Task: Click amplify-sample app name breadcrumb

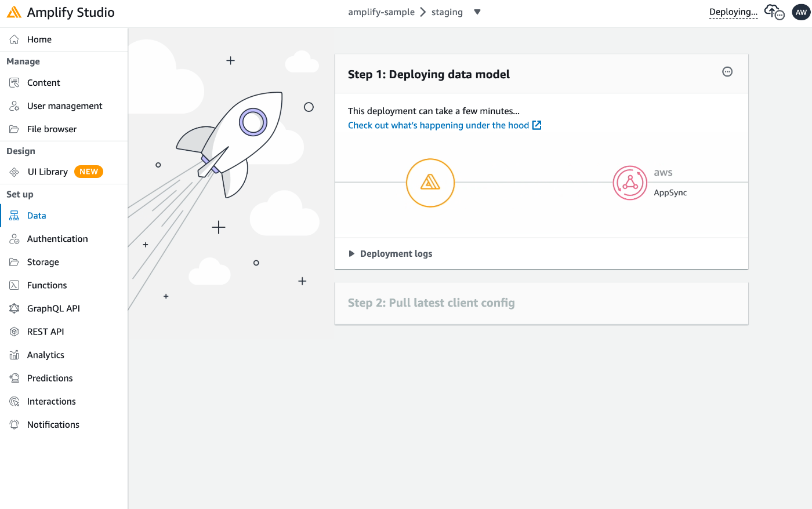Action: click(x=381, y=12)
